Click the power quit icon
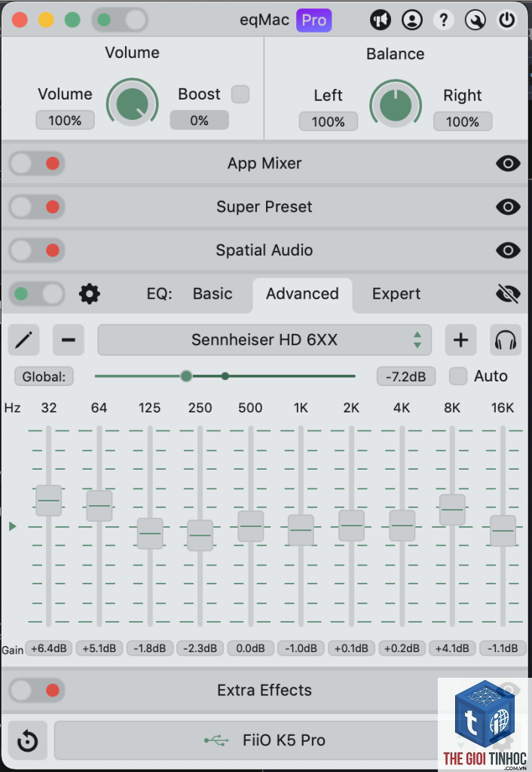The image size is (532, 772). pyautogui.click(x=507, y=20)
